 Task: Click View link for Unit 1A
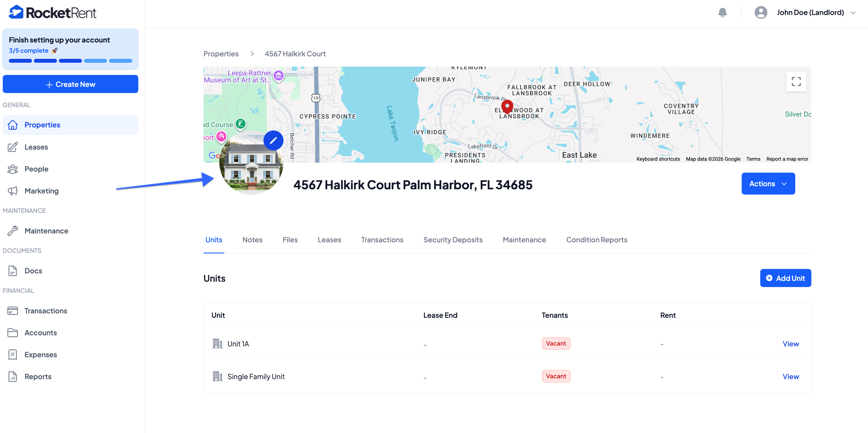[790, 343]
